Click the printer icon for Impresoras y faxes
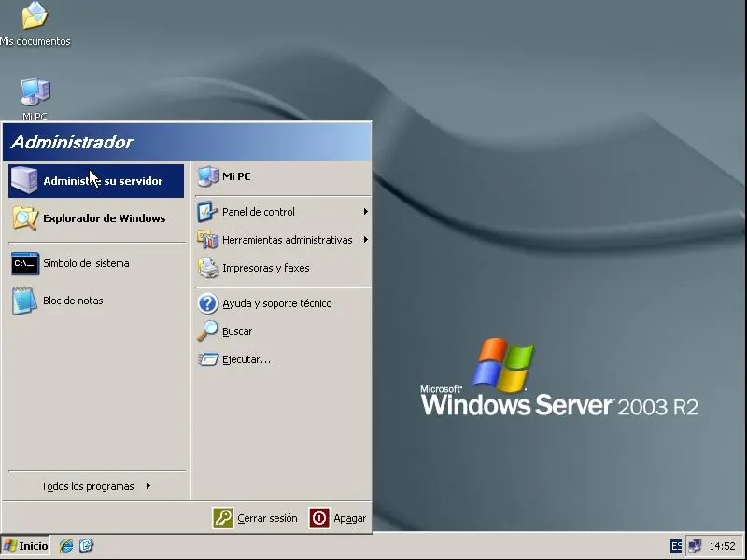The height and width of the screenshot is (560, 747). point(208,268)
